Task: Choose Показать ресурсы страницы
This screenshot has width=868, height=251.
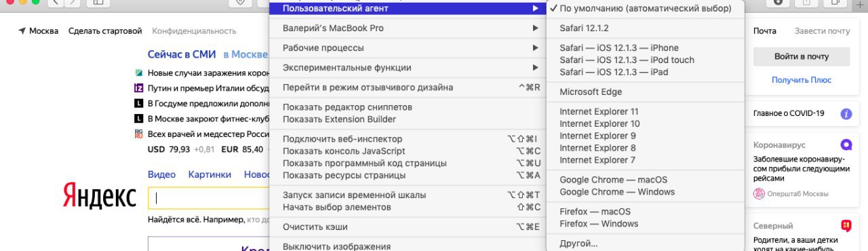Action: [408, 176]
